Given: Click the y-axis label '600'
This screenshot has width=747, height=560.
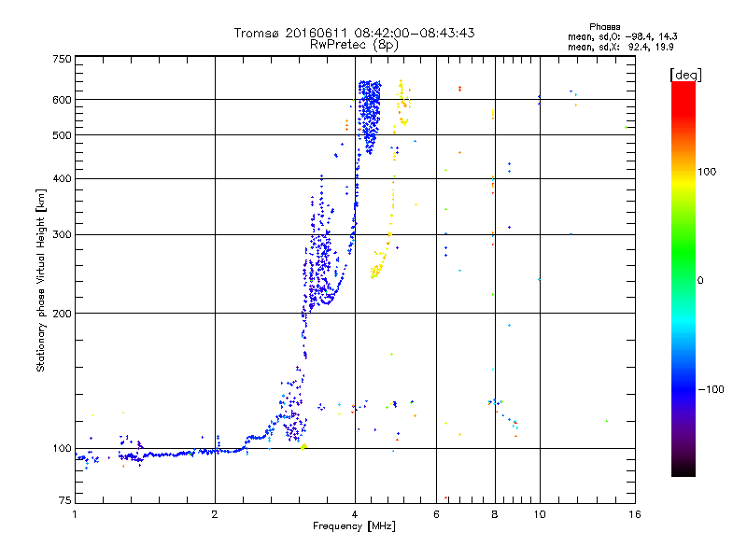Looking at the screenshot, I should (63, 100).
